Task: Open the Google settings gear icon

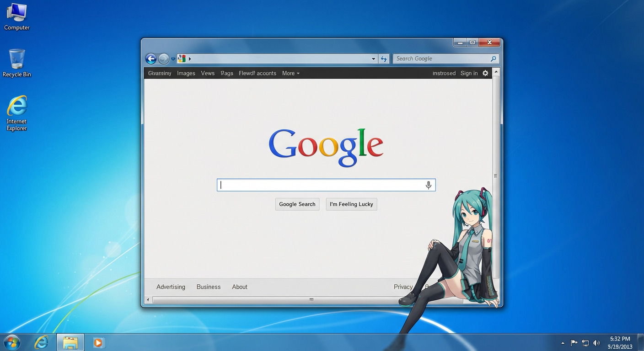Action: coord(485,73)
